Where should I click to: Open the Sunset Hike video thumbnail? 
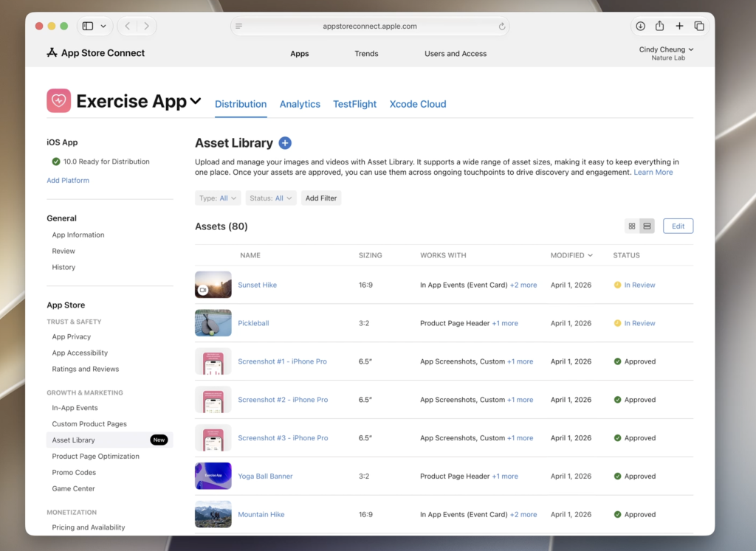coord(213,285)
